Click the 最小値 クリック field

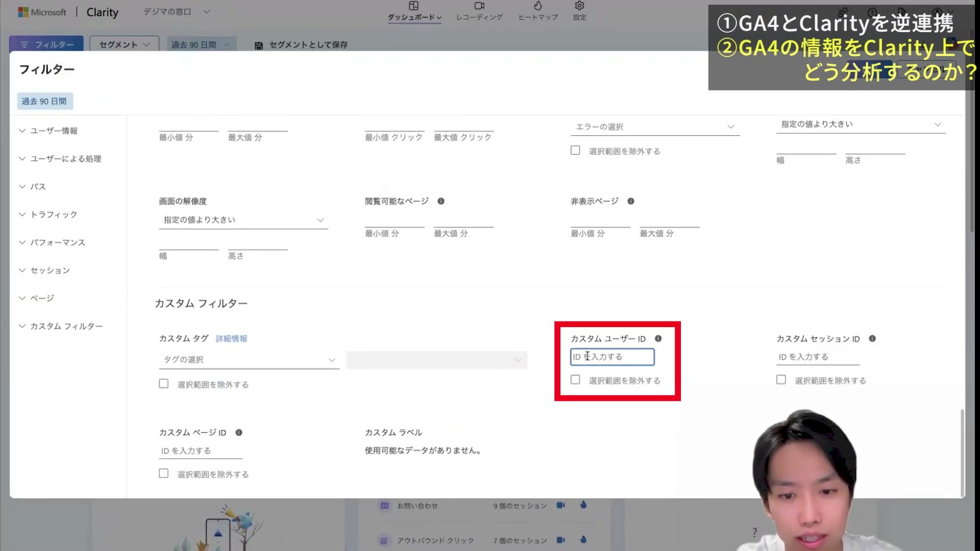[395, 126]
